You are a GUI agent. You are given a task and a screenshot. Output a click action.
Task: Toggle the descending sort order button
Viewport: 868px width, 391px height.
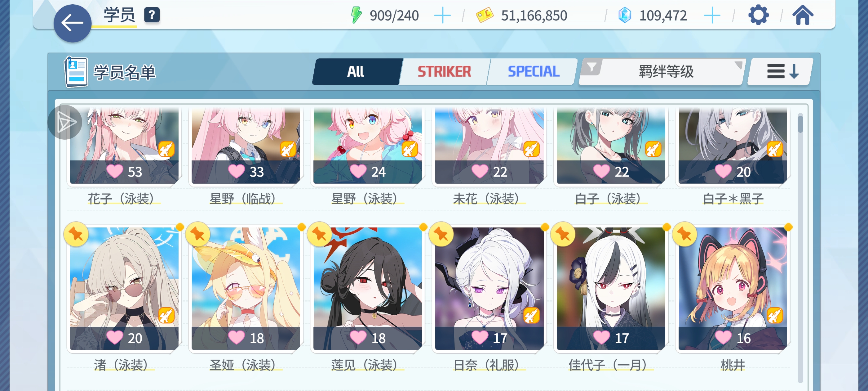(780, 71)
